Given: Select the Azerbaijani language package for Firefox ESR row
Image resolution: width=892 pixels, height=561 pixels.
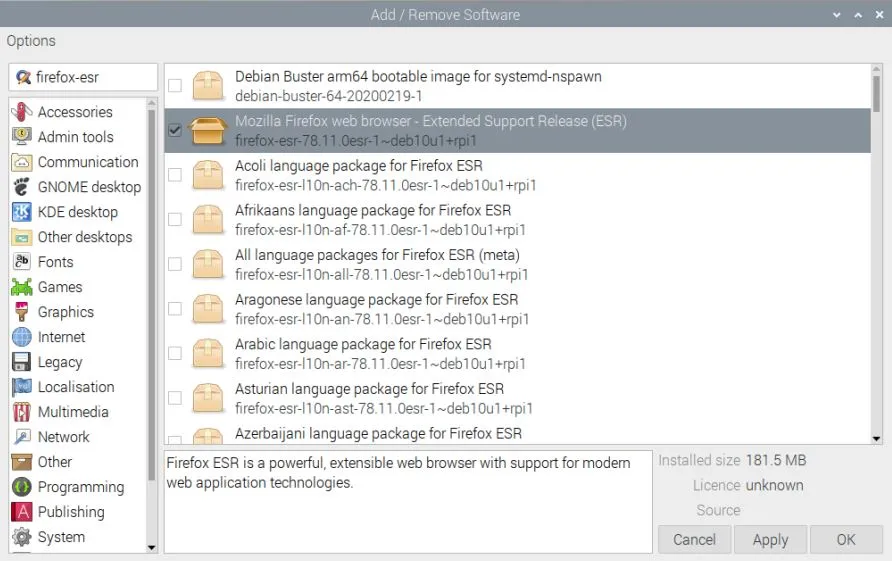Looking at the screenshot, I should point(518,435).
